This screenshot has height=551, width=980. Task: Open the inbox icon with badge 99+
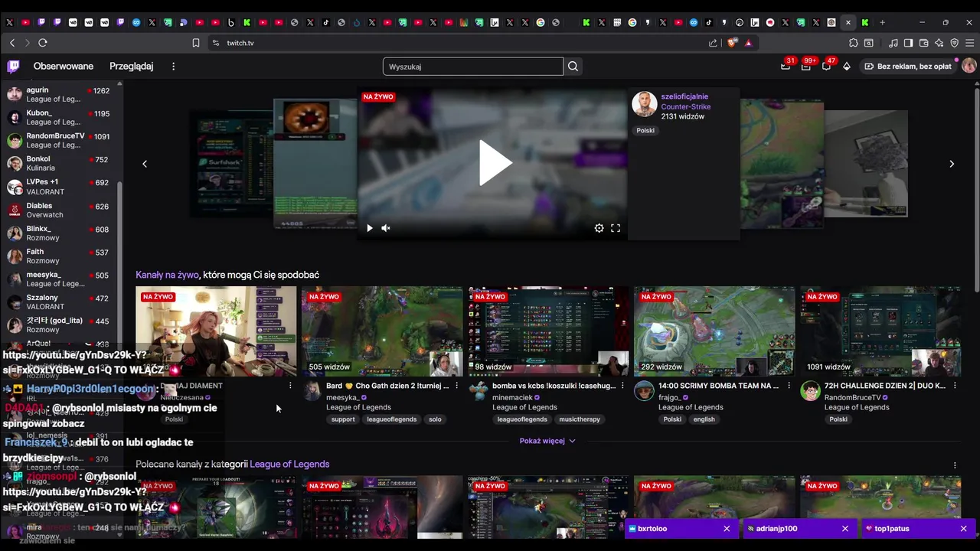pyautogui.click(x=805, y=67)
